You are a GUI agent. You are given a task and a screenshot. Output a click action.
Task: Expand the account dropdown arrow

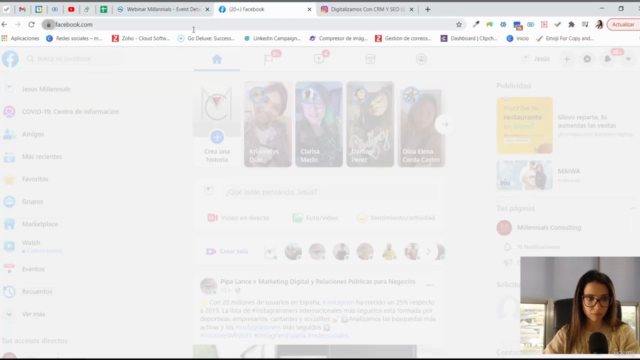coord(628,59)
